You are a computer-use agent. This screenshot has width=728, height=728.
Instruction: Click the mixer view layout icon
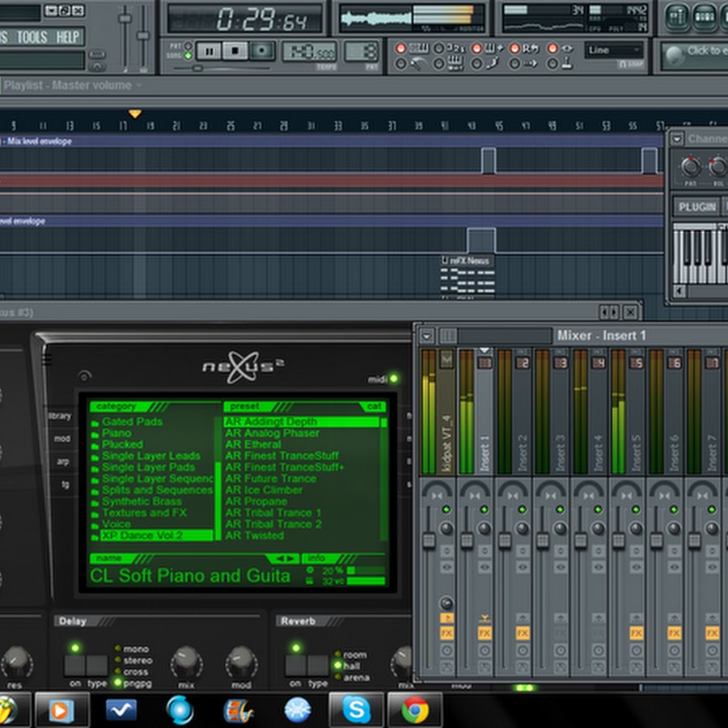tap(448, 336)
